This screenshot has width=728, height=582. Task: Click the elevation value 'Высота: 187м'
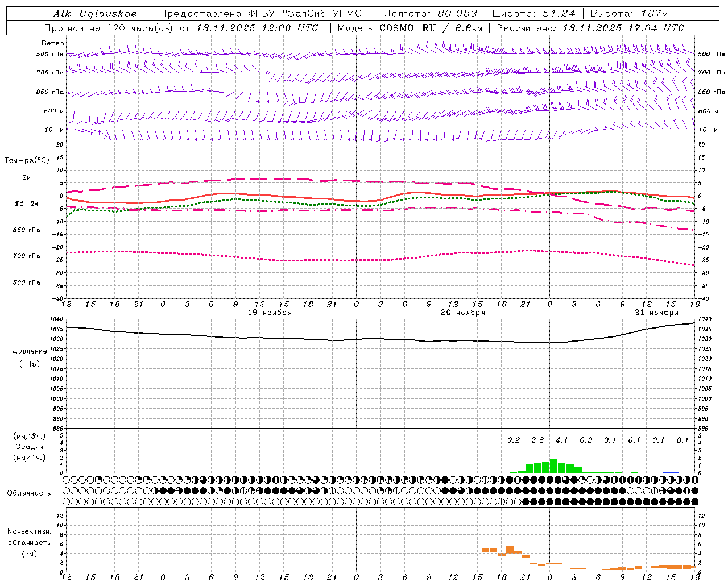pos(629,14)
